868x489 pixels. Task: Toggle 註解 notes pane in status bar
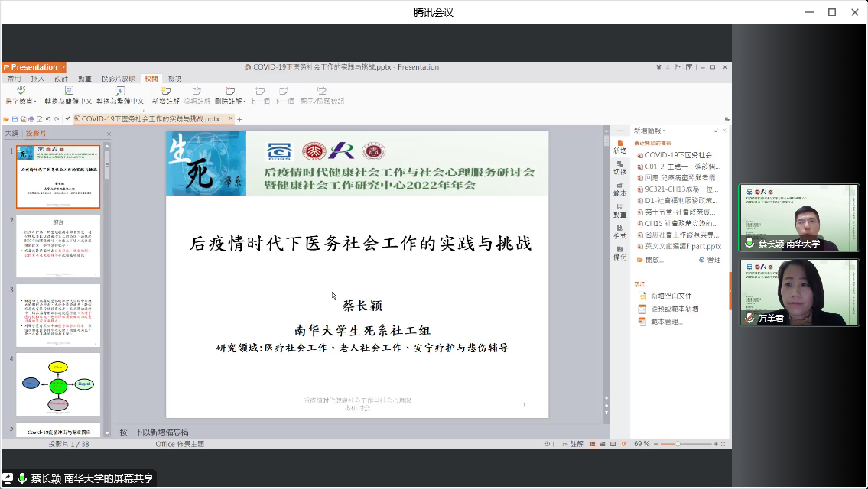point(572,444)
